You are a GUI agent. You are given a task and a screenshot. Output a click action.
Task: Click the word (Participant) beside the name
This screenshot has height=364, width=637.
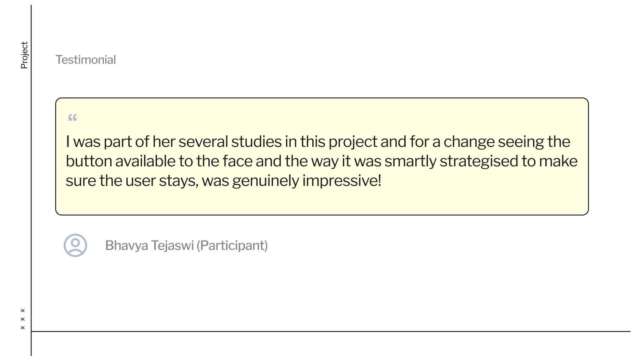point(232,245)
